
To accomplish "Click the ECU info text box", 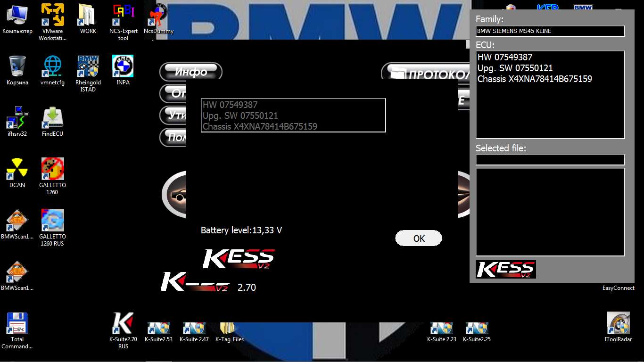I will (550, 94).
